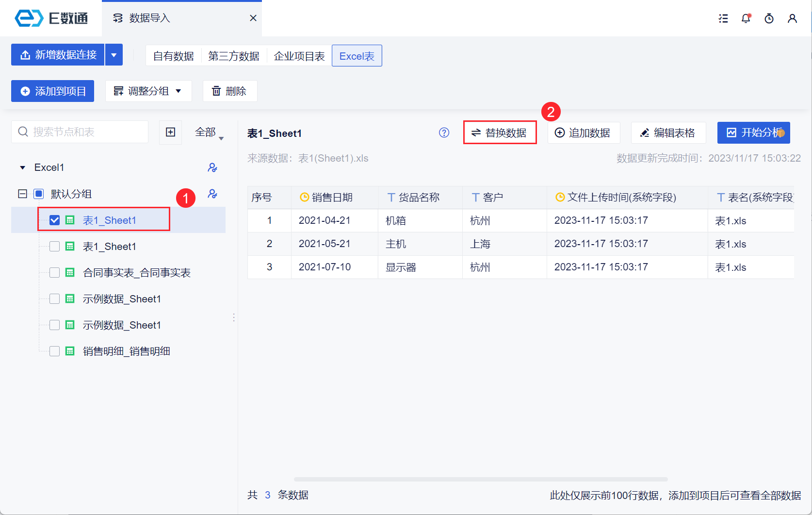Screen dimensions: 812x515
Task: Click the date type icon of 销售日期 column
Action: coord(305,197)
